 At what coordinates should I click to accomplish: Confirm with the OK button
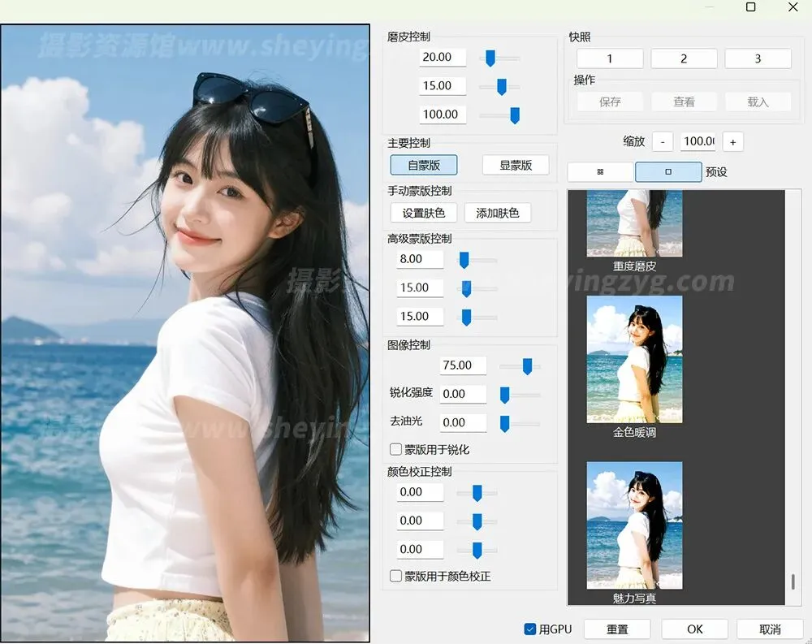(x=694, y=629)
